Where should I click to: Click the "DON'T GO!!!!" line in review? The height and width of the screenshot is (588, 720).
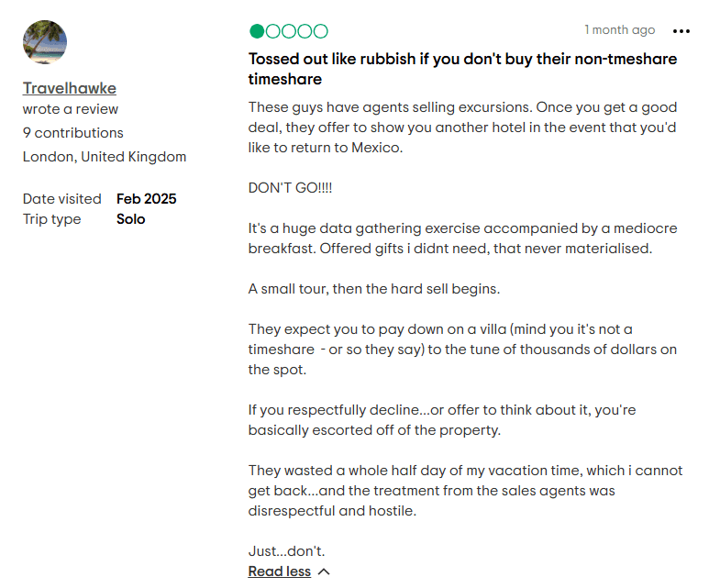tap(290, 187)
